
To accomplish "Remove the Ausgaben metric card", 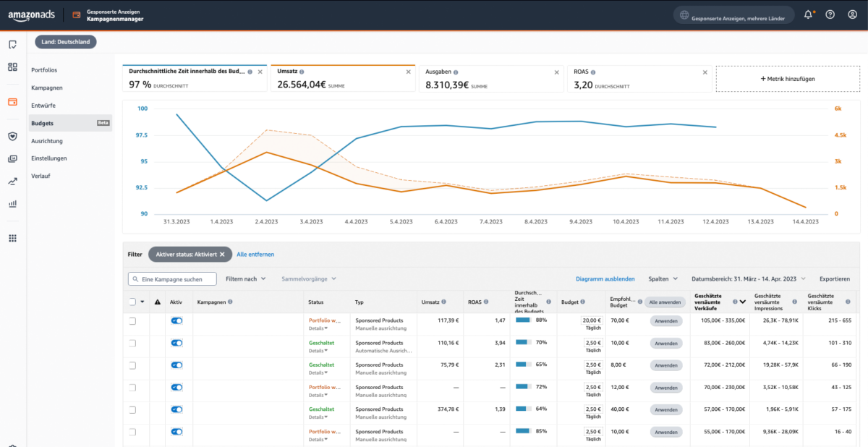I will click(556, 72).
